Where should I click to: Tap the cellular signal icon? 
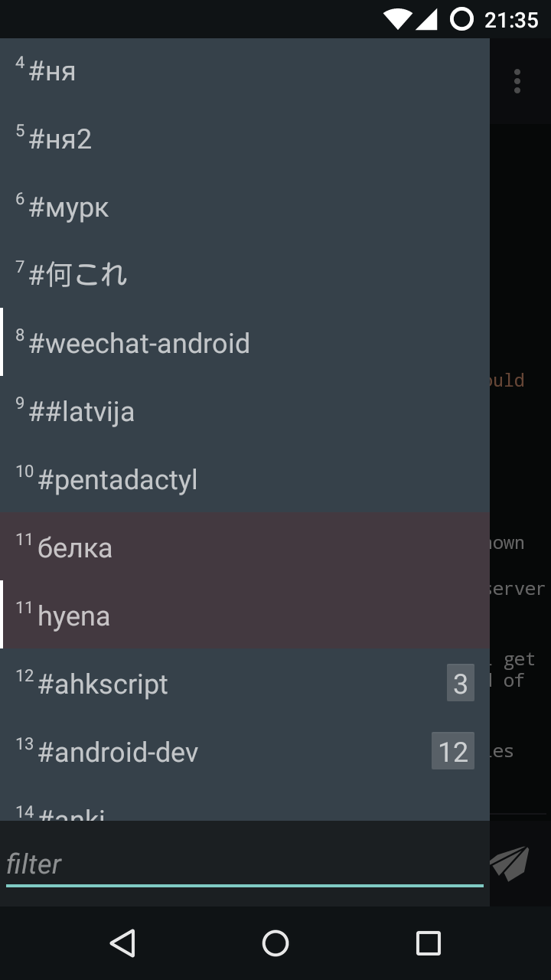[429, 19]
